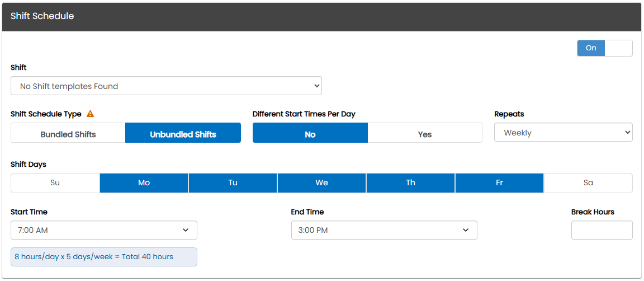Toggle Sa in Shift Days
The width and height of the screenshot is (644, 281).
pyautogui.click(x=588, y=183)
